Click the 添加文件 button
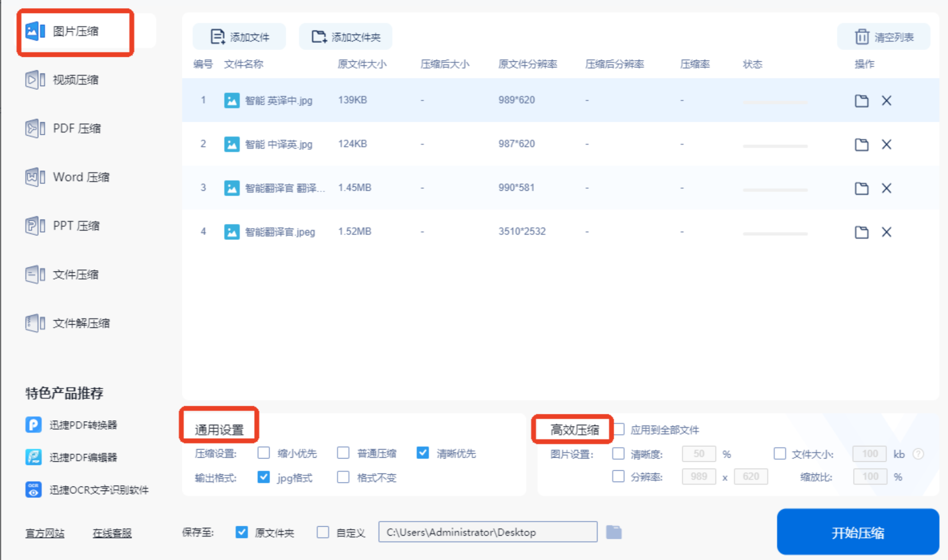This screenshot has width=948, height=560. coord(239,37)
